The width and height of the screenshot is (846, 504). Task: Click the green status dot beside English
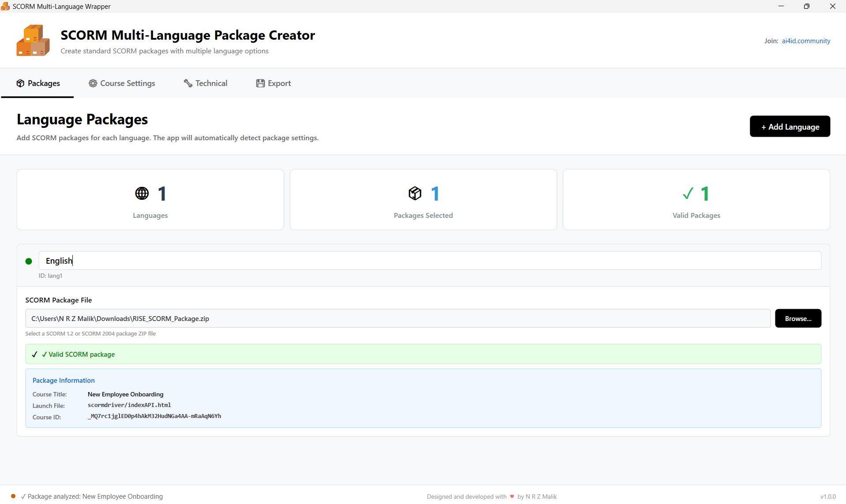point(28,261)
